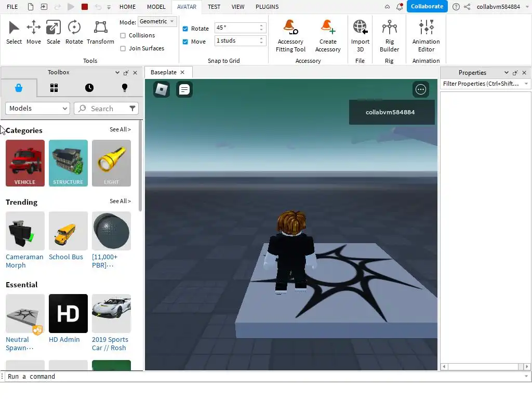Open the FILE menu
This screenshot has height=399, width=532.
click(12, 7)
